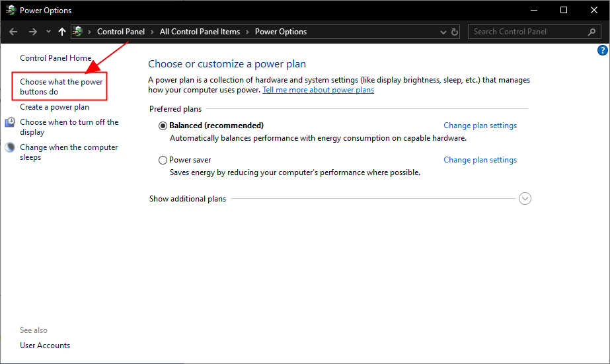Click the Power Options title bar icon
Viewport: 610px width, 364px height.
tap(11, 11)
